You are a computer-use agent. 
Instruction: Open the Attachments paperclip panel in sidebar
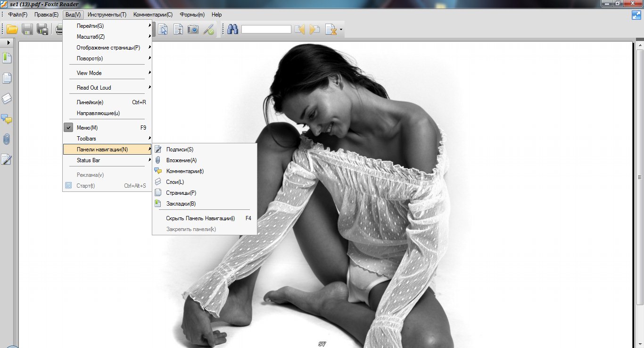click(x=7, y=139)
